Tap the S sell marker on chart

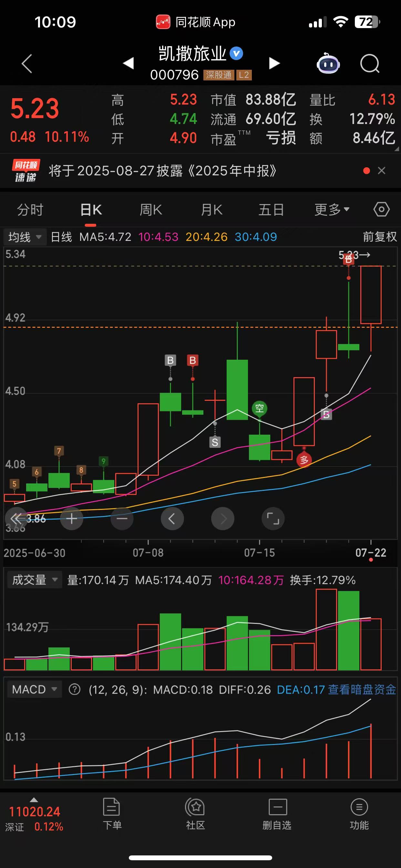(x=215, y=442)
